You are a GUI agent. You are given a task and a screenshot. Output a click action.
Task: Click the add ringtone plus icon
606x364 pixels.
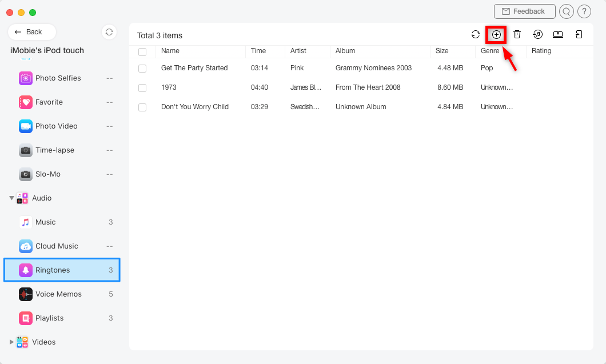(496, 35)
